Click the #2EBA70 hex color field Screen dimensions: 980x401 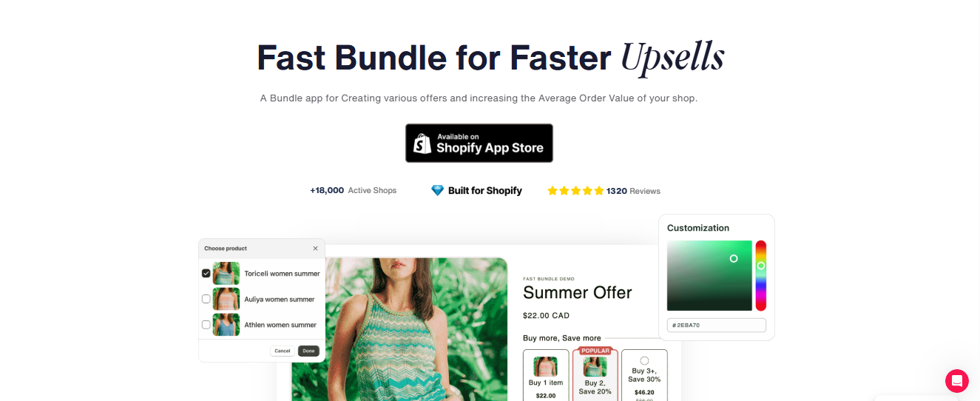(x=717, y=326)
